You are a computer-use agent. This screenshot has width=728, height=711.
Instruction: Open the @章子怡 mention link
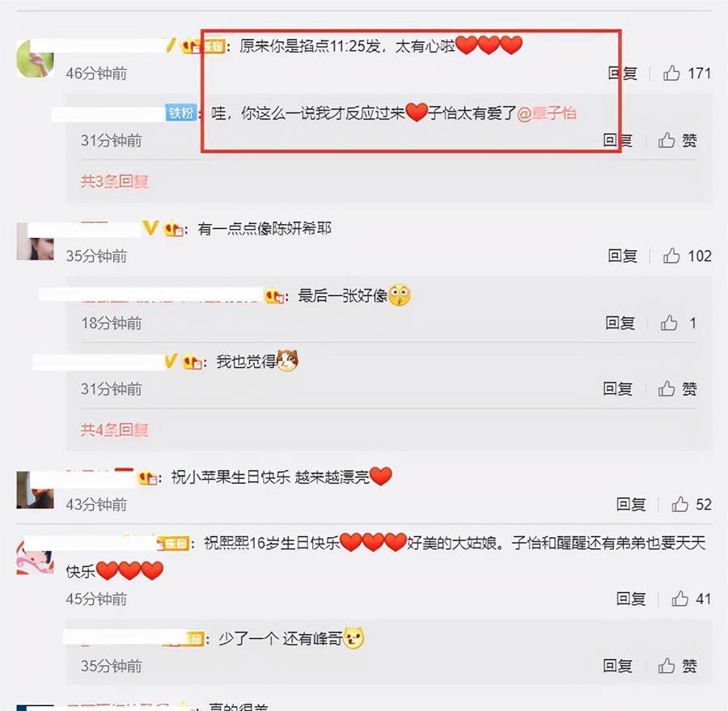(x=547, y=113)
